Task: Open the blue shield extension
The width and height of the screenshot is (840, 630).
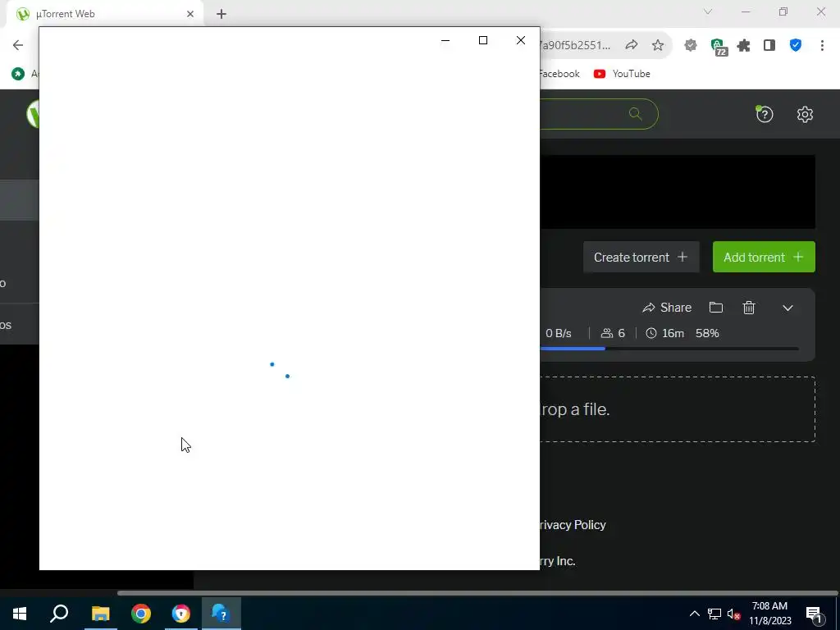Action: click(x=796, y=46)
